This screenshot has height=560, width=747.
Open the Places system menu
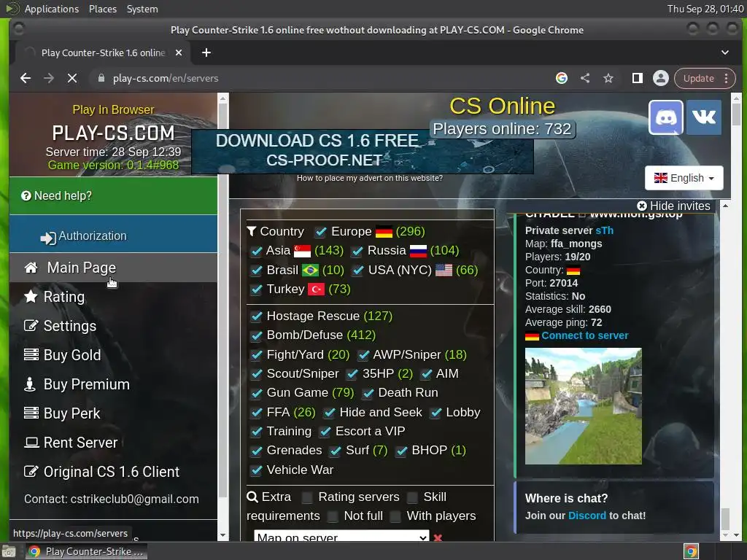tap(102, 9)
